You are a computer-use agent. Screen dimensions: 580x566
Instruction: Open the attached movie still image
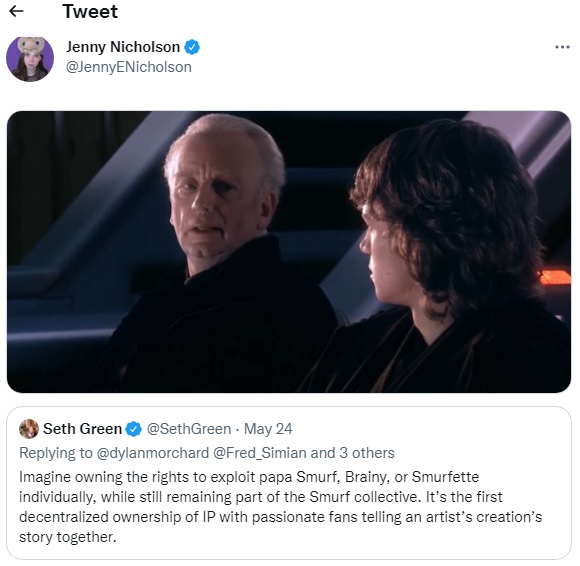289,252
